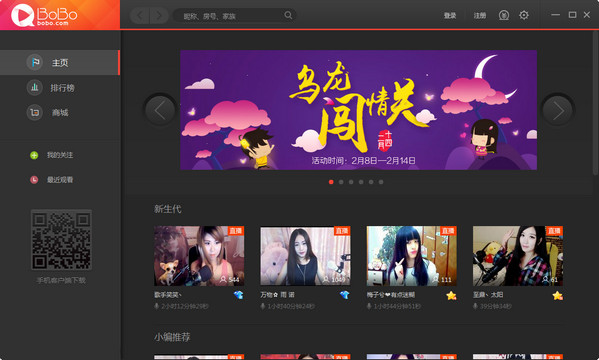Select the 主页 home tab
Image resolution: width=599 pixels, height=360 pixels.
click(x=60, y=62)
